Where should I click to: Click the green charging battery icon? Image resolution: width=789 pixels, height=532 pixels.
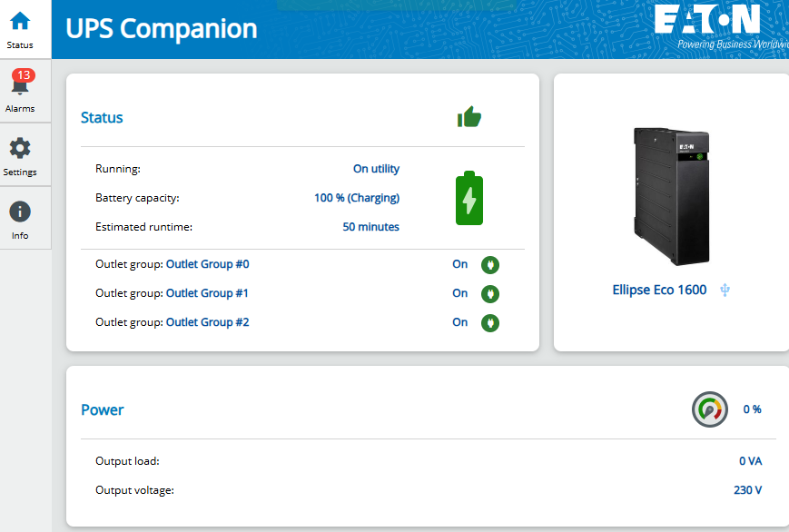pyautogui.click(x=469, y=198)
